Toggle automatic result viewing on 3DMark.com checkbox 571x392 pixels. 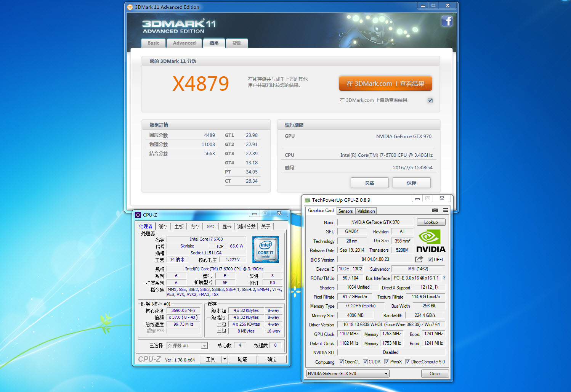tap(430, 100)
